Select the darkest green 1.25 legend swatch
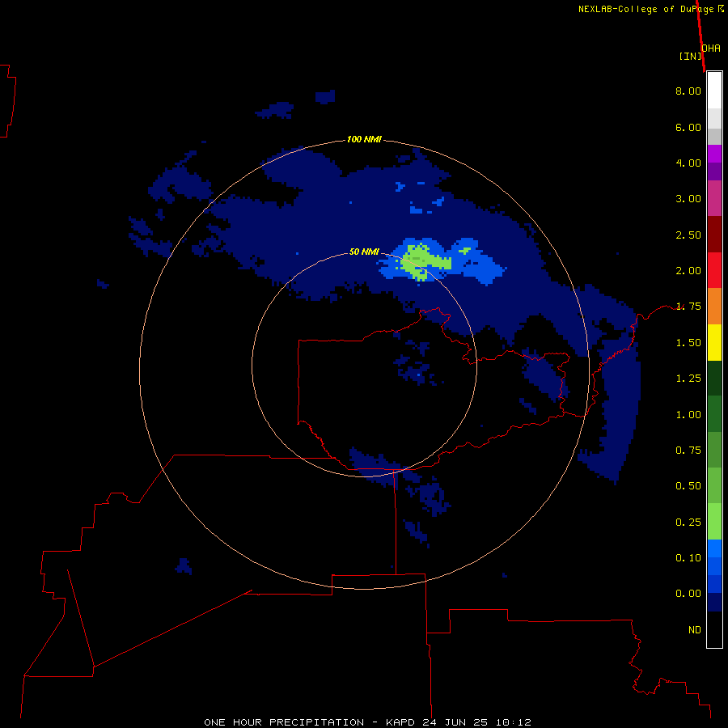Viewport: 728px width, 728px height. [714, 379]
